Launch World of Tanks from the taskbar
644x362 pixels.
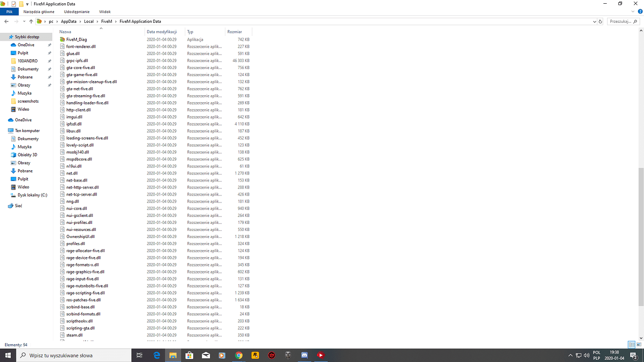point(288,355)
